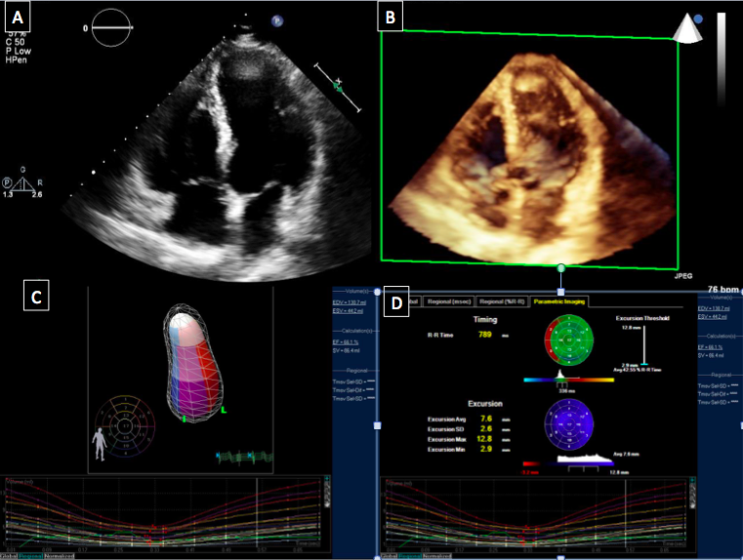The height and width of the screenshot is (560, 743).
Task: Open the Parametric Imaging tab
Action: coord(559,301)
